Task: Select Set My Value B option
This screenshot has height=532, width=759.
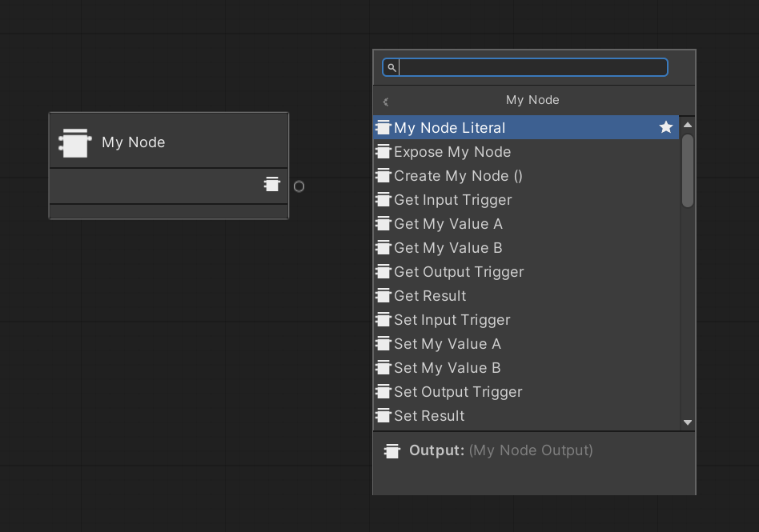Action: 447,368
